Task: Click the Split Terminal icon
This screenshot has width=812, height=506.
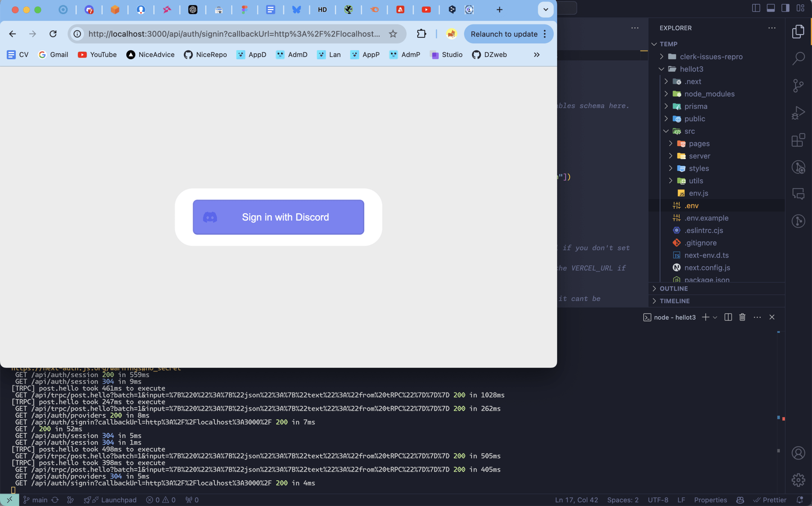Action: click(x=728, y=317)
